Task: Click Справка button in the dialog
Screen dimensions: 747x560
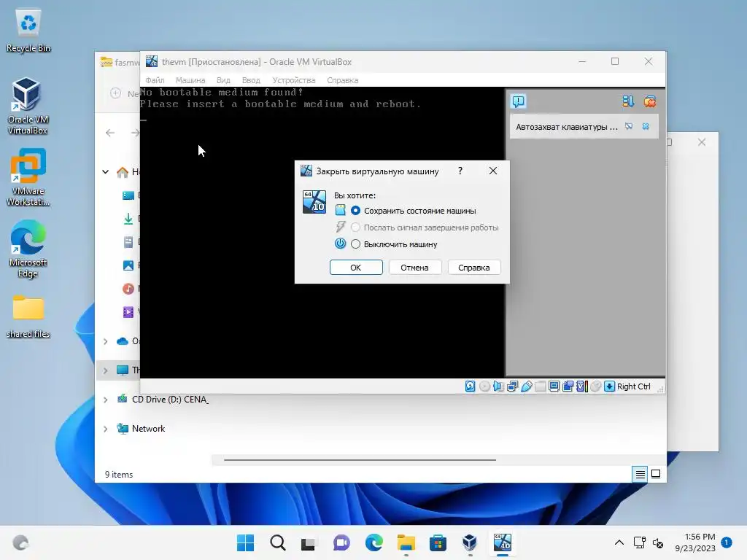Action: pyautogui.click(x=474, y=268)
